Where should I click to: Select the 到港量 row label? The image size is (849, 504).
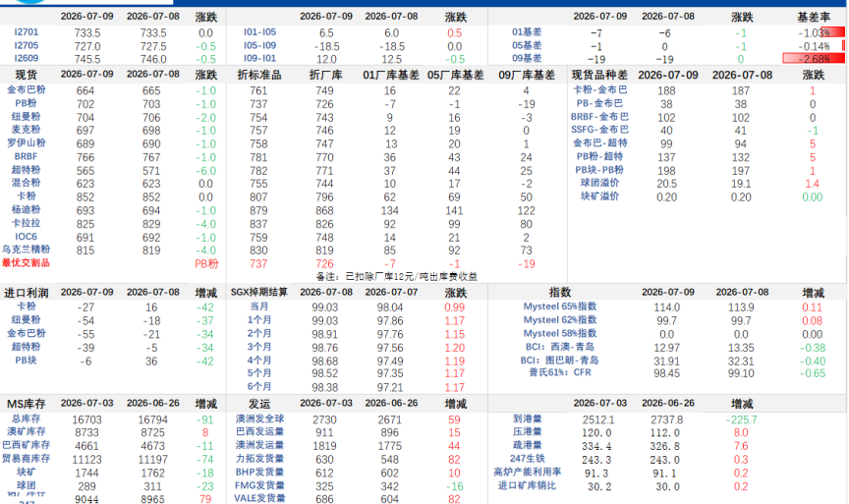pos(527,419)
